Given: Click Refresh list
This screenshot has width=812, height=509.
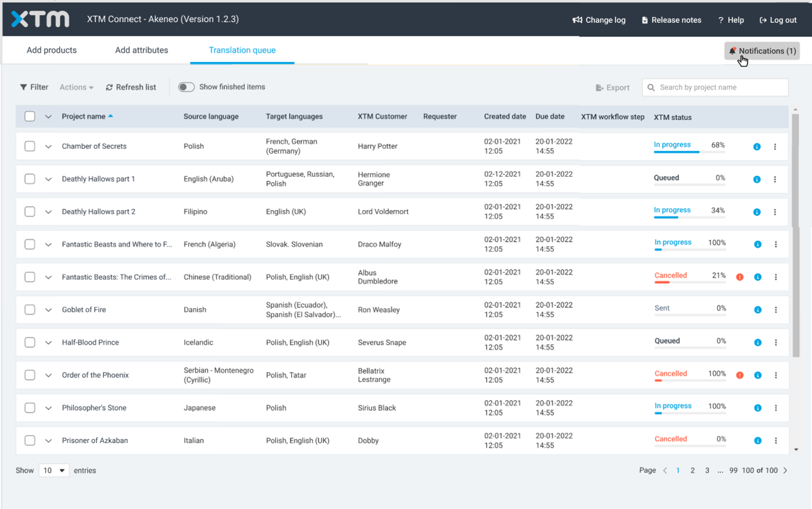Looking at the screenshot, I should 131,87.
